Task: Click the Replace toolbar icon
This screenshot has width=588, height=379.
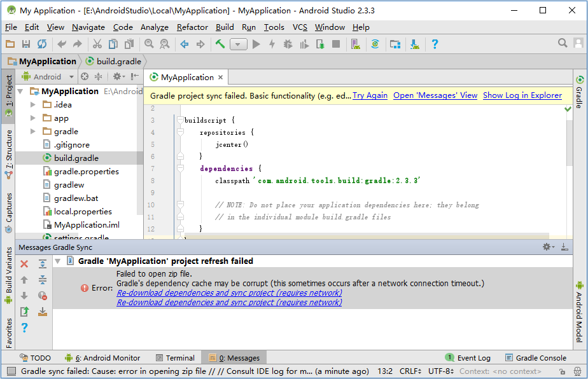Action: [x=165, y=45]
